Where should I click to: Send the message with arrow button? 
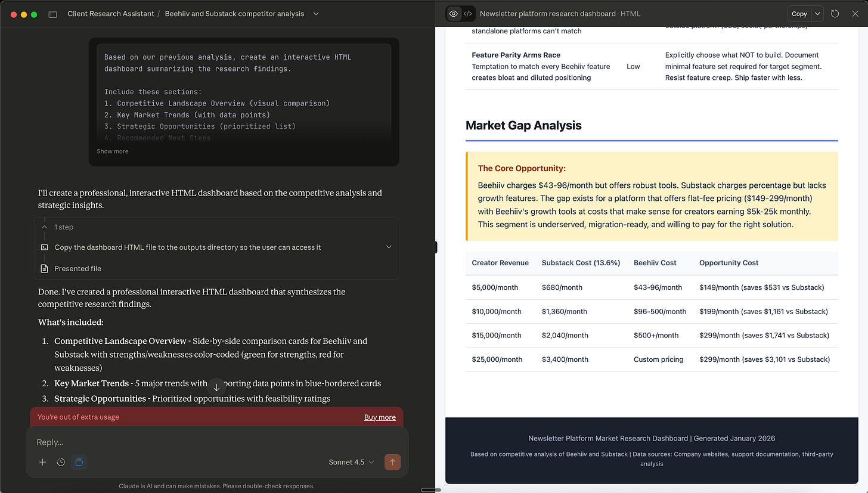392,462
